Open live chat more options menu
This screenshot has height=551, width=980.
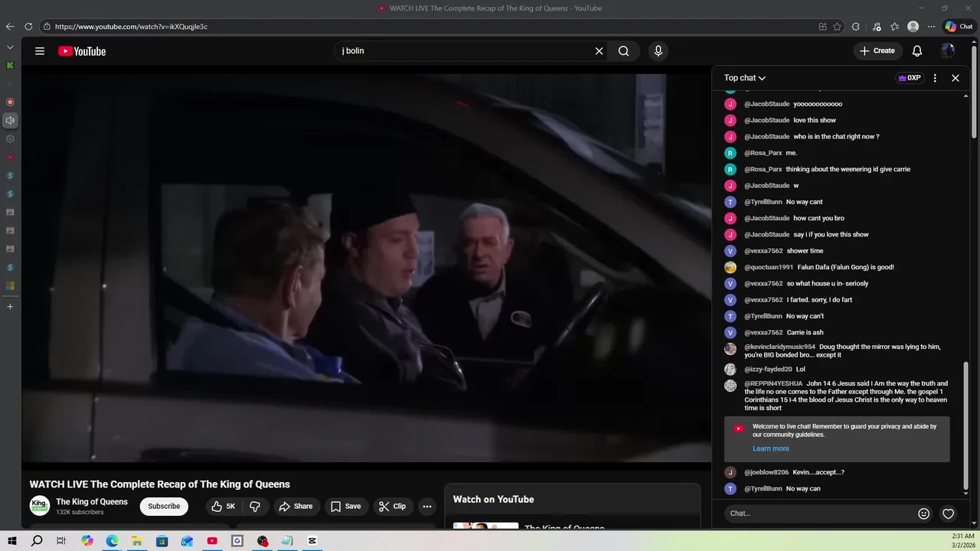[x=935, y=78]
